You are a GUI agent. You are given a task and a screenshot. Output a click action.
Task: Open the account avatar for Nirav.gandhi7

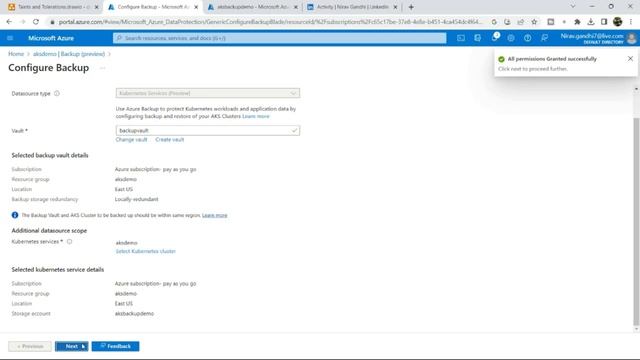(631, 38)
